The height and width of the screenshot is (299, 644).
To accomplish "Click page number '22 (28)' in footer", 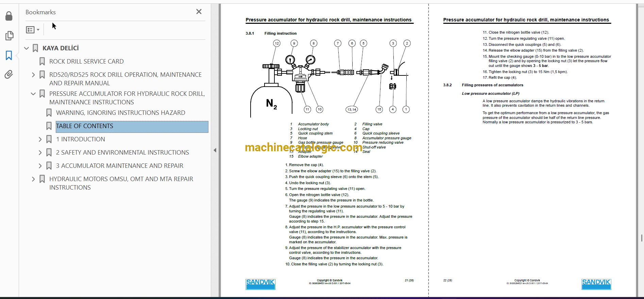I will (x=447, y=280).
